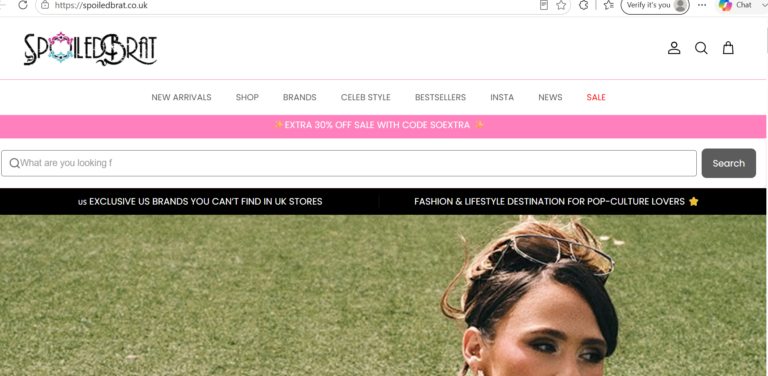Open the reader view icon in address bar
768x376 pixels.
(x=544, y=5)
